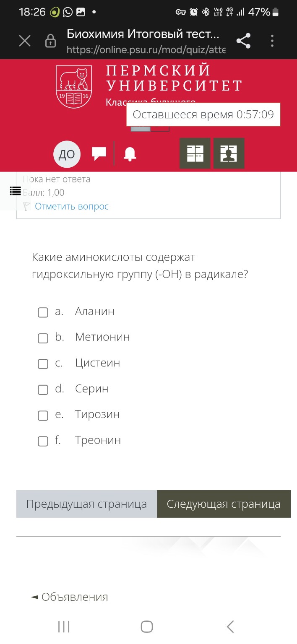Select the checkbox for d. Серин
The image size is (297, 644).
pos(43,390)
